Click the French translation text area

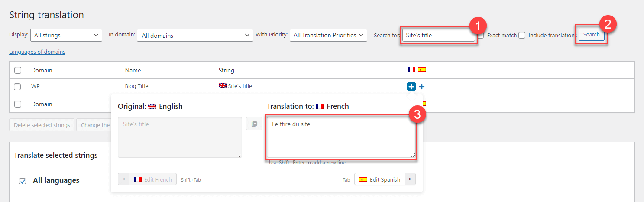pyautogui.click(x=341, y=137)
